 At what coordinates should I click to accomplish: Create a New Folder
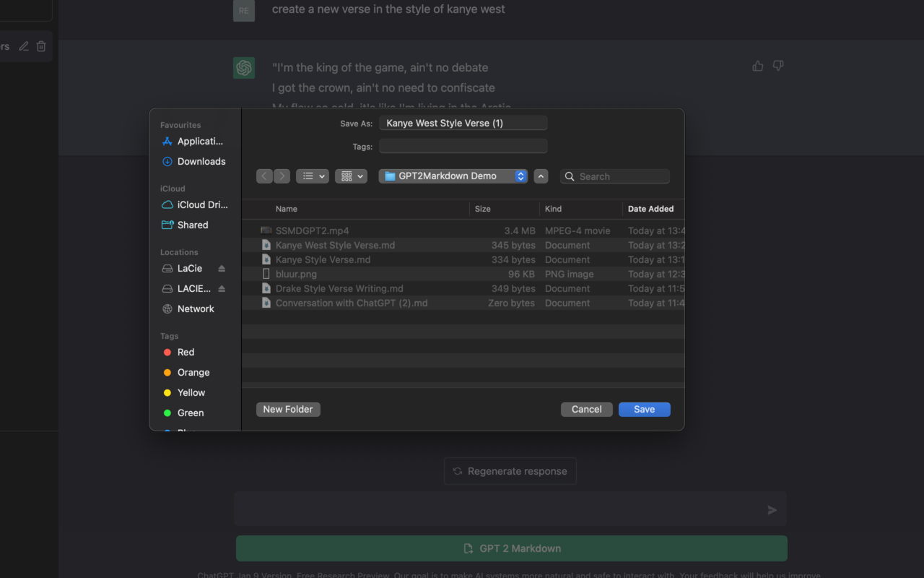point(287,409)
